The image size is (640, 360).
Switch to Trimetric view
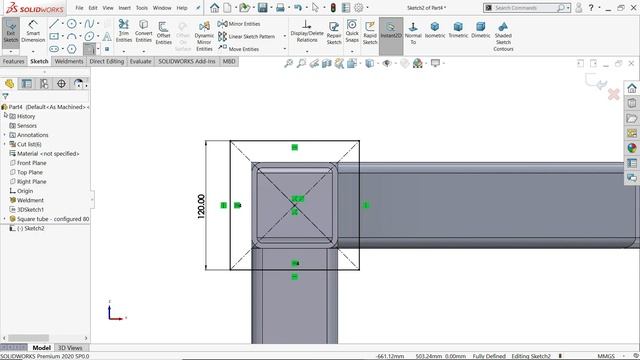[x=458, y=30]
